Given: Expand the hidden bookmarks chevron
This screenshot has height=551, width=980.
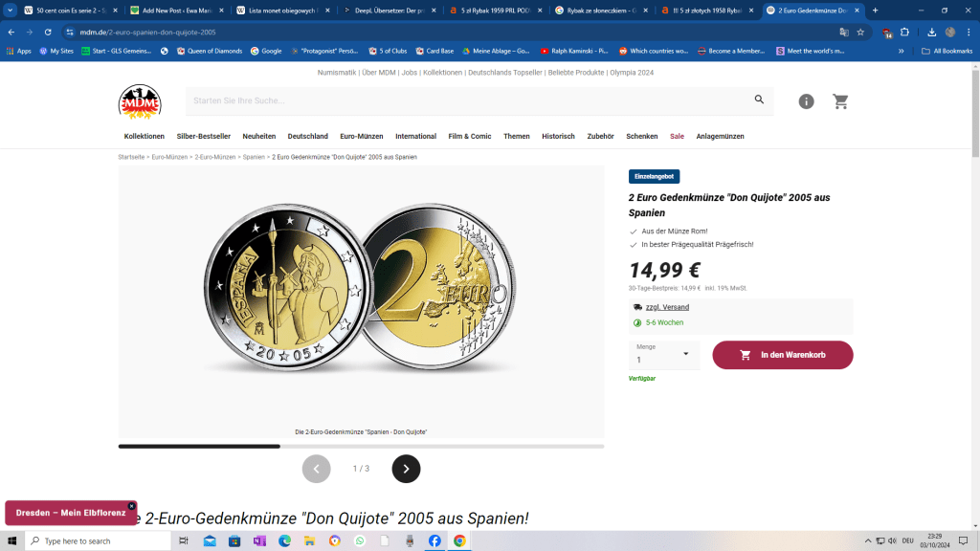Looking at the screenshot, I should click(x=901, y=52).
